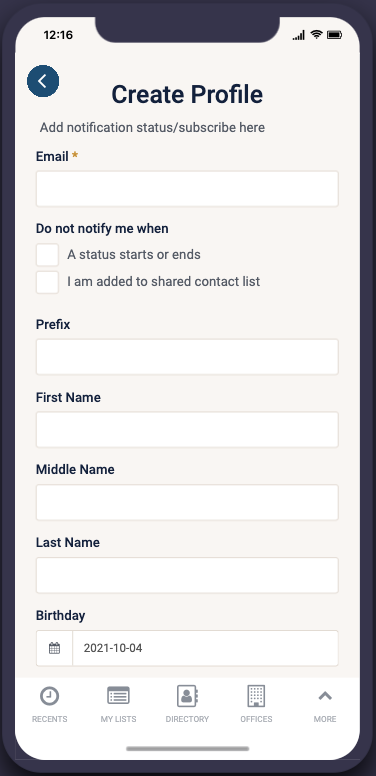
Task: Focus the Last Name field
Action: [x=187, y=575]
